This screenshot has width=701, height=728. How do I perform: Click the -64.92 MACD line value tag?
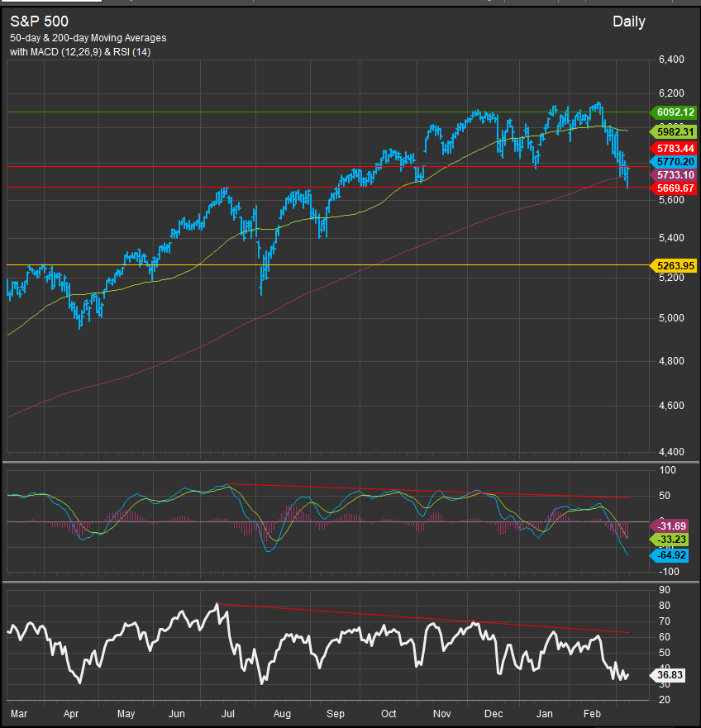(670, 555)
